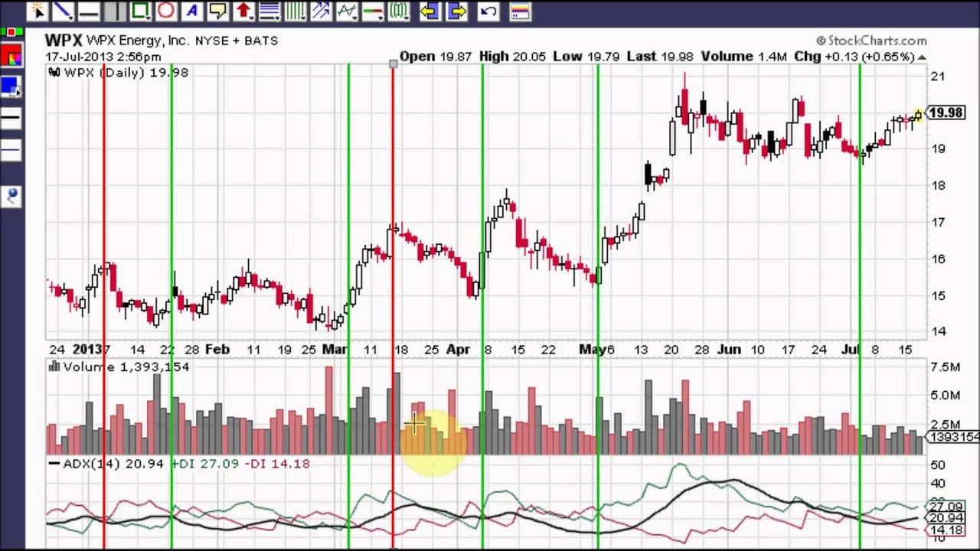The height and width of the screenshot is (551, 980).
Task: Open the chart properties window icon
Action: coord(520,11)
